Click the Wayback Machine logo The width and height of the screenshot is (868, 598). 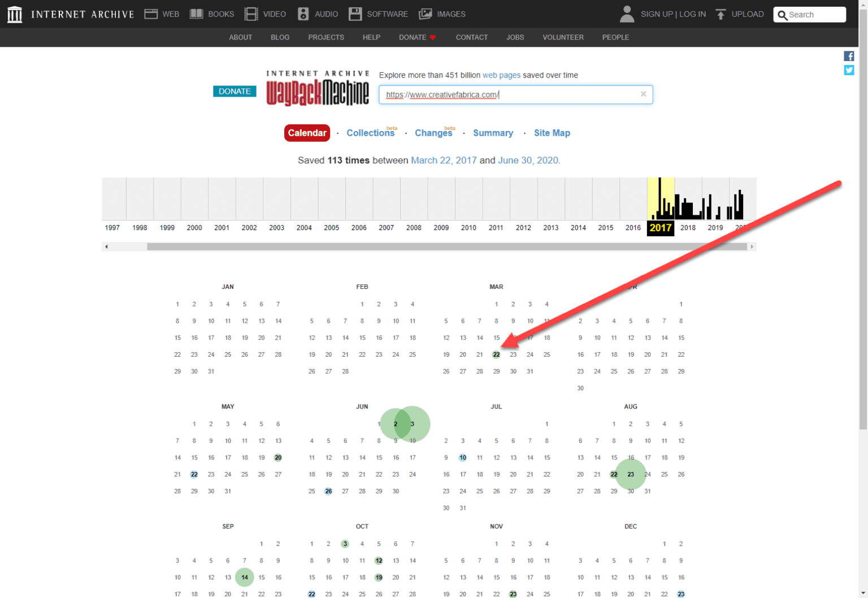(x=318, y=89)
